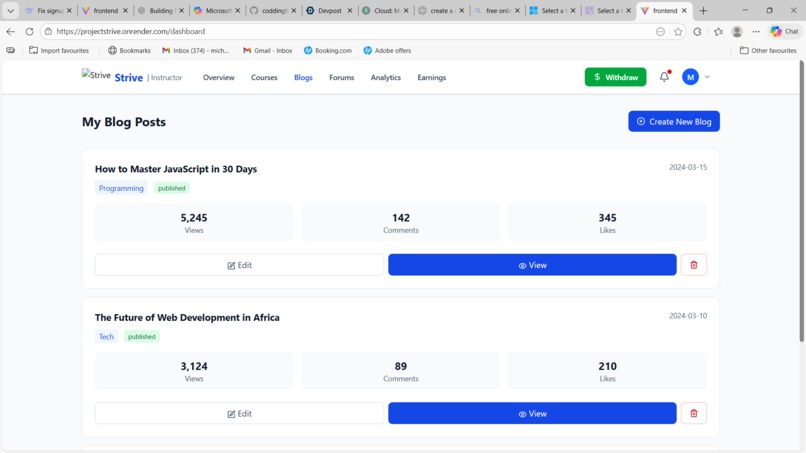Open Earnings in the navigation
The image size is (806, 453).
click(x=431, y=77)
